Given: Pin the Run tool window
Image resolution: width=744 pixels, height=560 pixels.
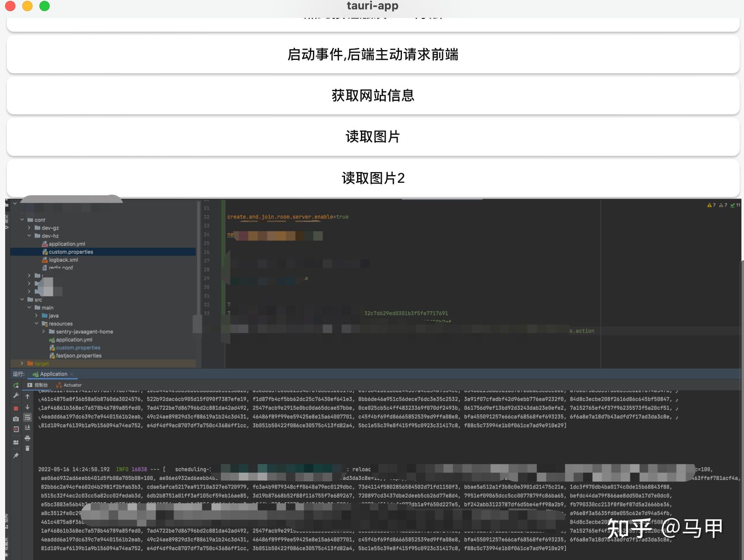Looking at the screenshot, I should click(x=16, y=455).
